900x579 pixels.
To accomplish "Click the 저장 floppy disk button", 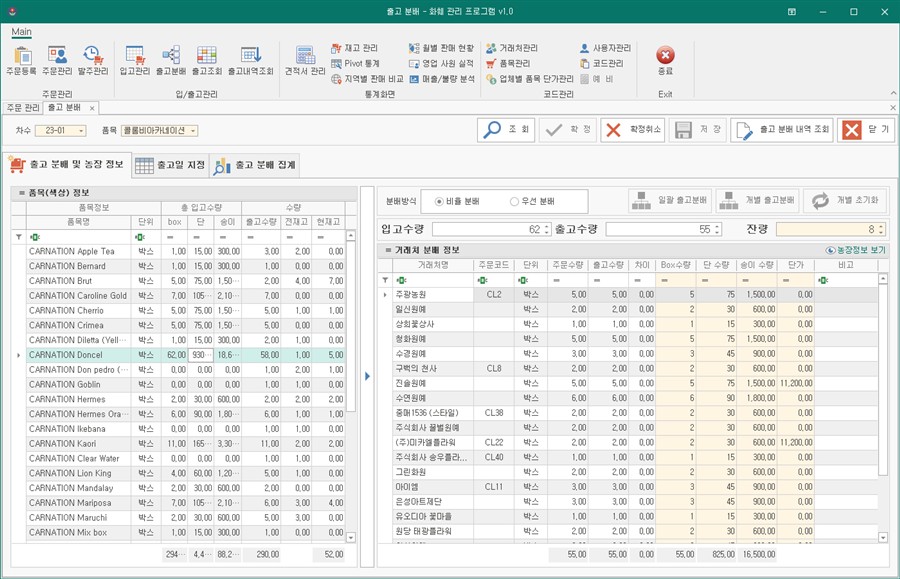I will tap(698, 130).
